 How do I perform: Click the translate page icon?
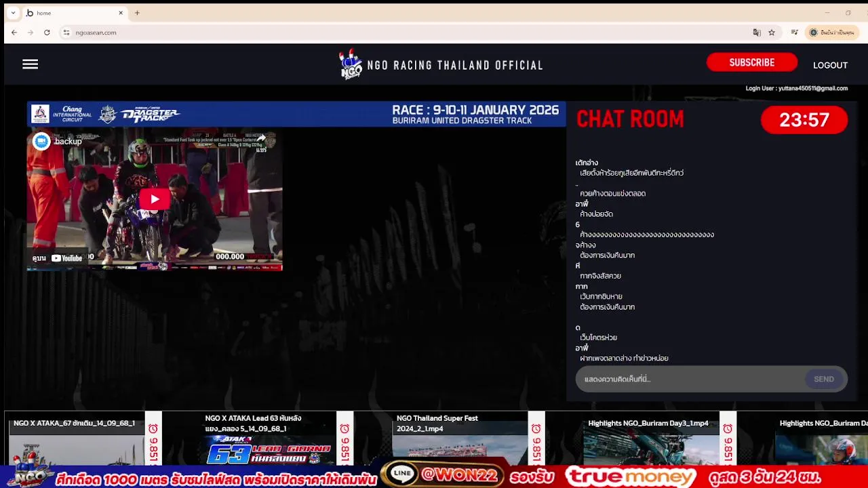click(757, 33)
